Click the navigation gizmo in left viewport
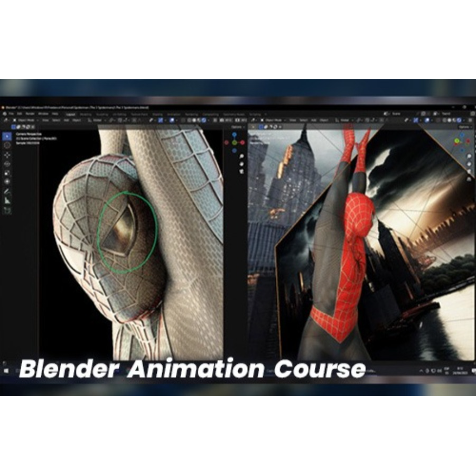 tap(235, 142)
